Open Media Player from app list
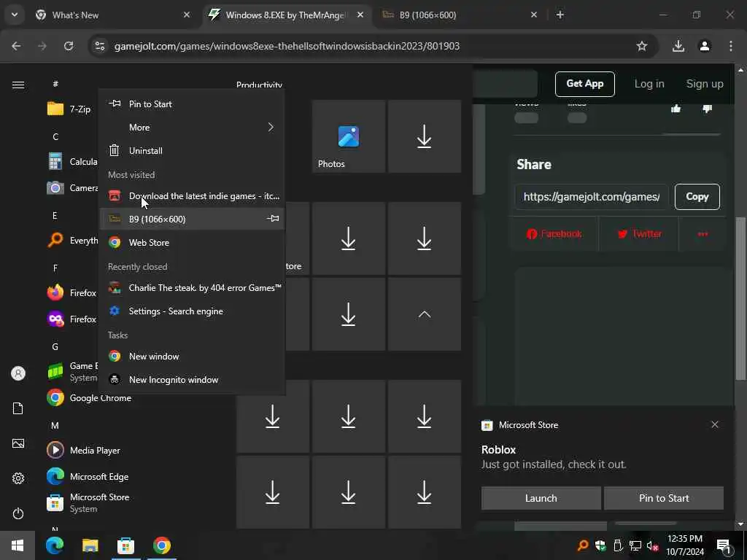This screenshot has width=747, height=560. [x=83, y=450]
